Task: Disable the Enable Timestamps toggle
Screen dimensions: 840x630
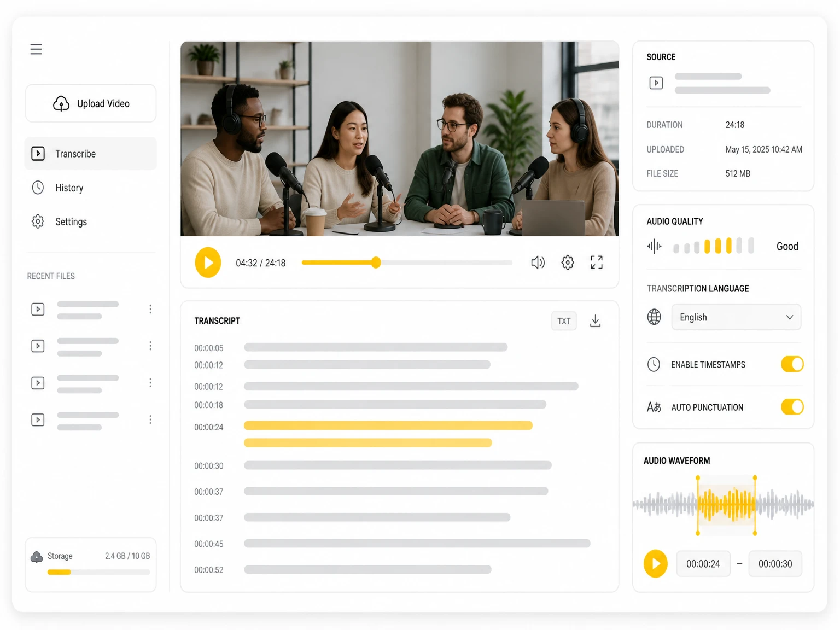Action: pyautogui.click(x=792, y=364)
